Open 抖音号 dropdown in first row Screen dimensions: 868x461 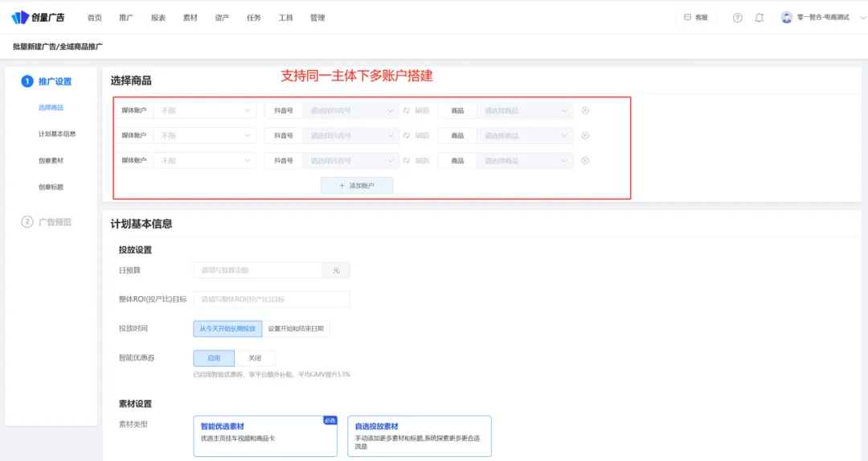click(350, 111)
